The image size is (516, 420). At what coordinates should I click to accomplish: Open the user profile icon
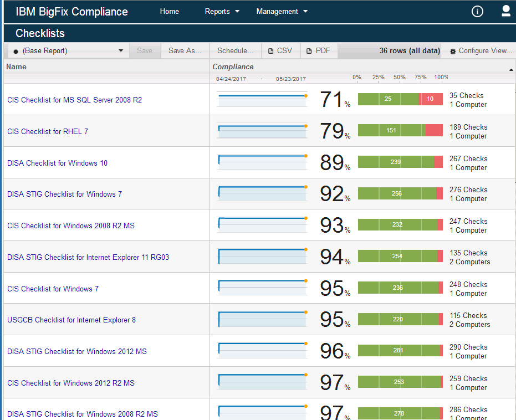coord(505,11)
